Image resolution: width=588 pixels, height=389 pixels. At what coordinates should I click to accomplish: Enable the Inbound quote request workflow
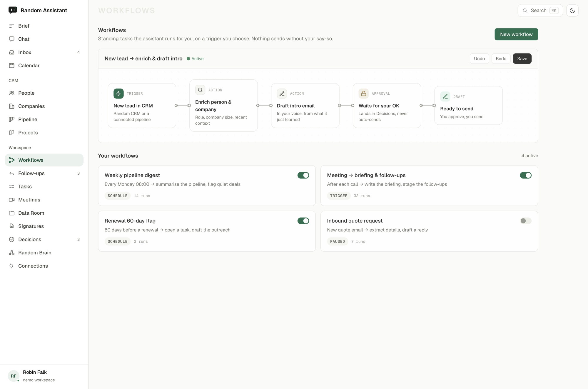(x=526, y=221)
